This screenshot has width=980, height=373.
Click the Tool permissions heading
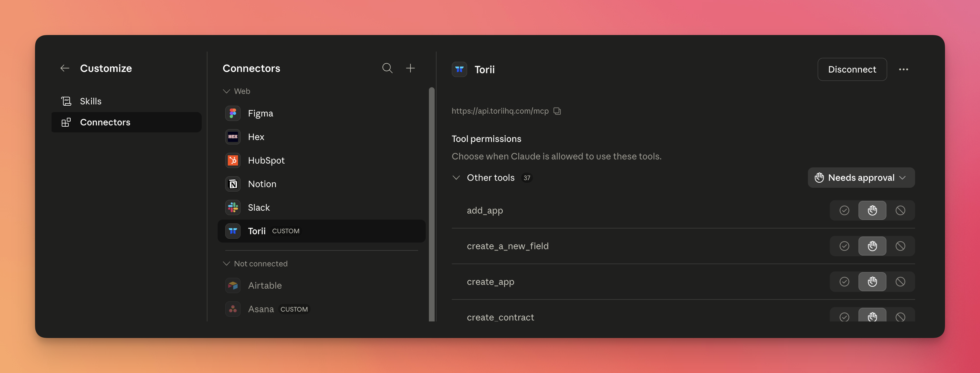coord(486,139)
